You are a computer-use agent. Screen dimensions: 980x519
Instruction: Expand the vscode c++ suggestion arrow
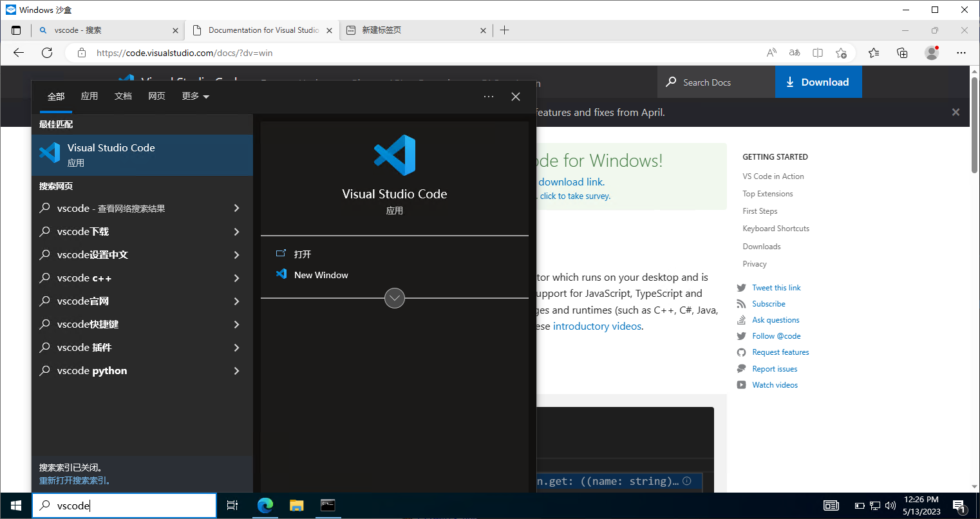236,278
